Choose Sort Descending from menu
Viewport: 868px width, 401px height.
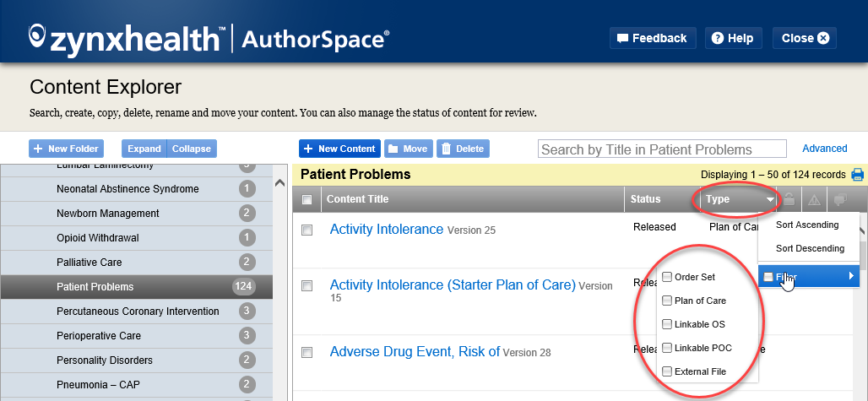(810, 249)
